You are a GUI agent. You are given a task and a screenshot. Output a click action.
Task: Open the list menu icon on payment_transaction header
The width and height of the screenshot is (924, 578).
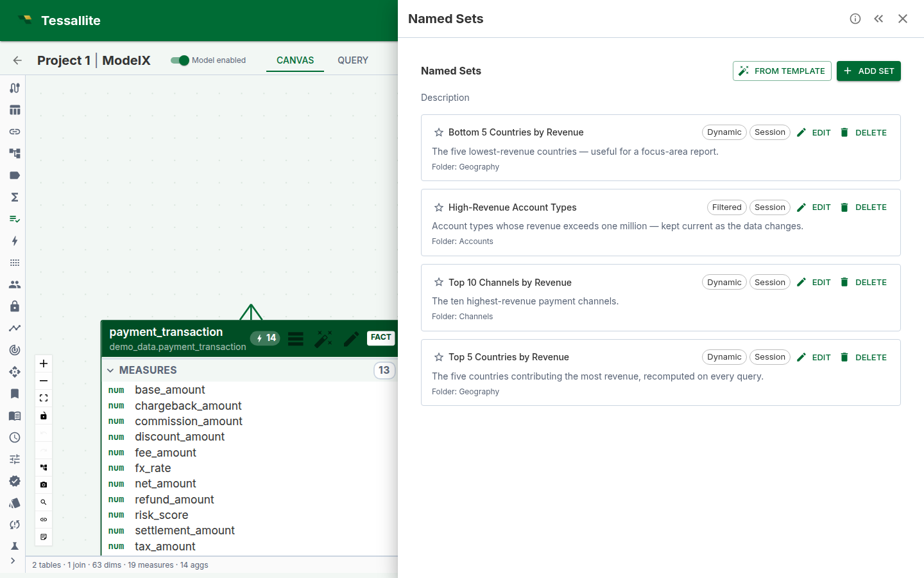[x=296, y=338]
